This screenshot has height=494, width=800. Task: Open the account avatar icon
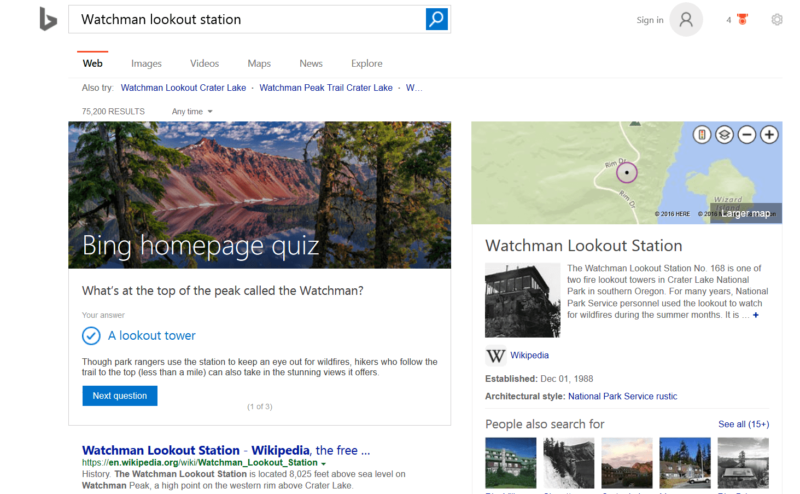(x=686, y=19)
